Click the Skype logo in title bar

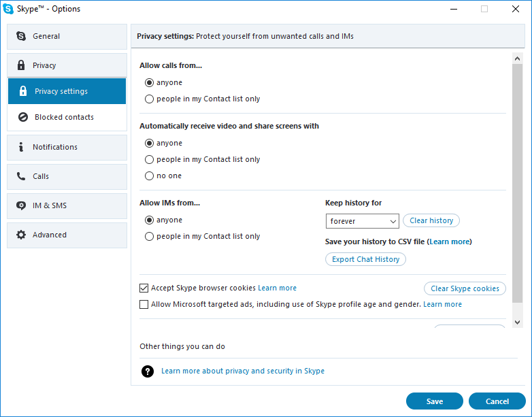pyautogui.click(x=8, y=9)
